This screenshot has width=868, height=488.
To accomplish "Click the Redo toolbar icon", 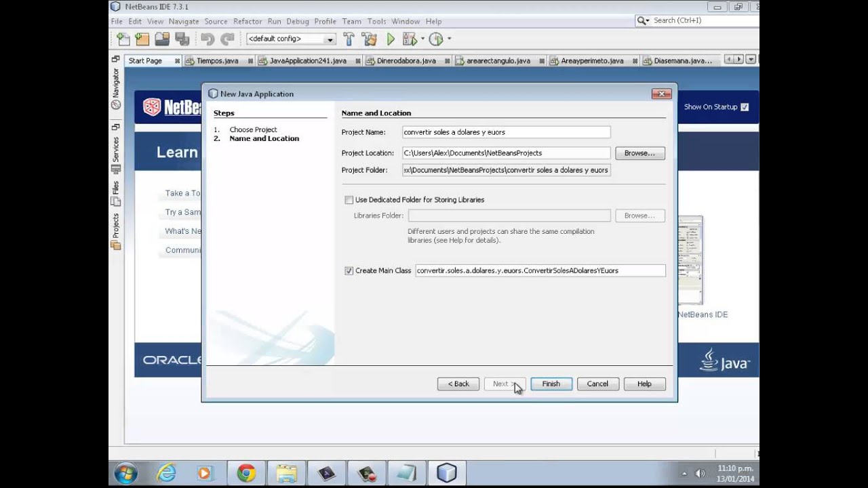I will pyautogui.click(x=227, y=39).
